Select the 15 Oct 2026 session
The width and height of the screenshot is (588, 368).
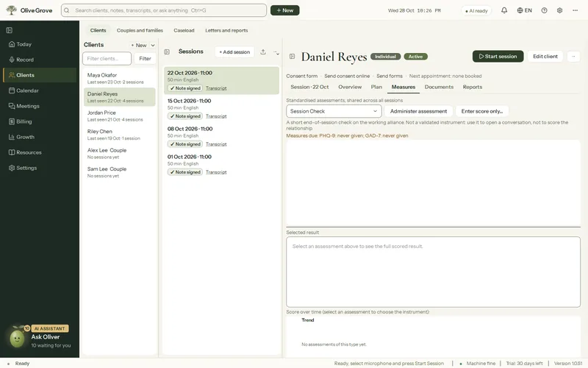click(221, 108)
